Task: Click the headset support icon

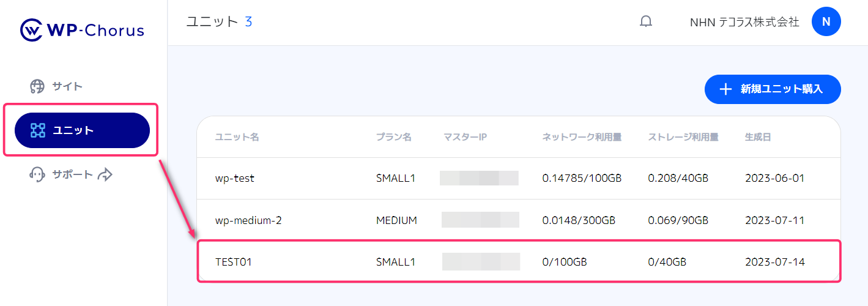Action: pos(37,174)
